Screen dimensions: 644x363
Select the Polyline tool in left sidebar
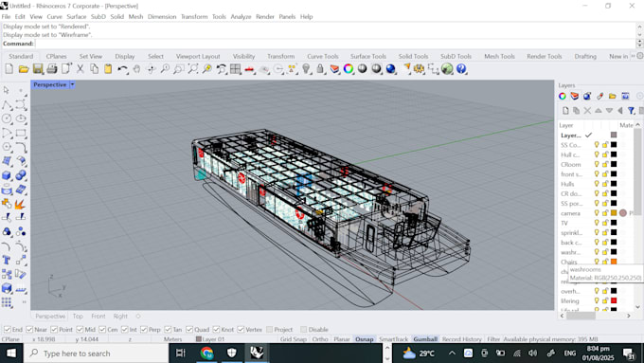coord(7,105)
